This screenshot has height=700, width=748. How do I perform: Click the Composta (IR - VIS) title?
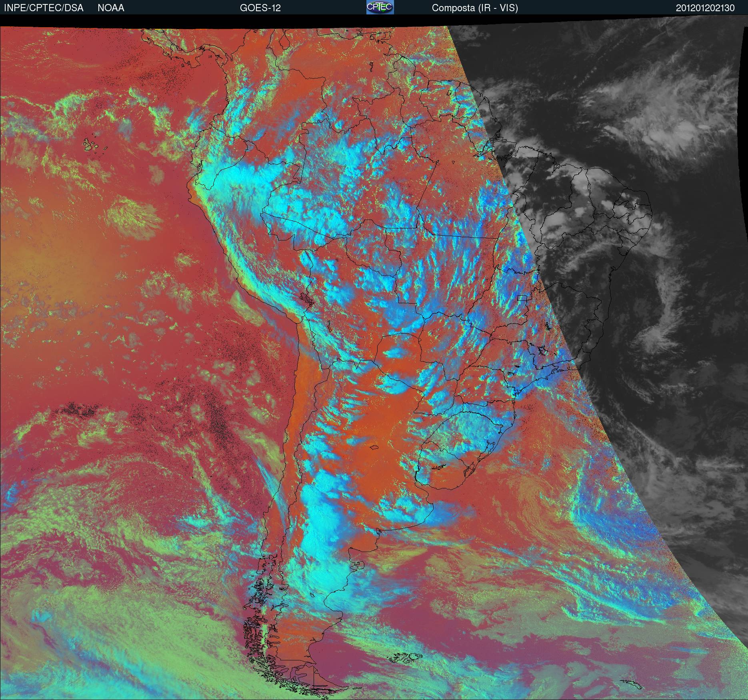(x=475, y=8)
